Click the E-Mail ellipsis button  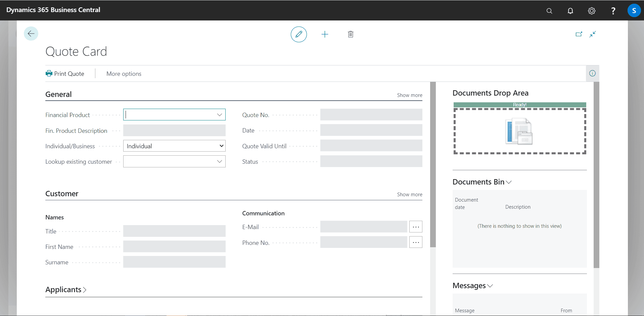point(415,227)
